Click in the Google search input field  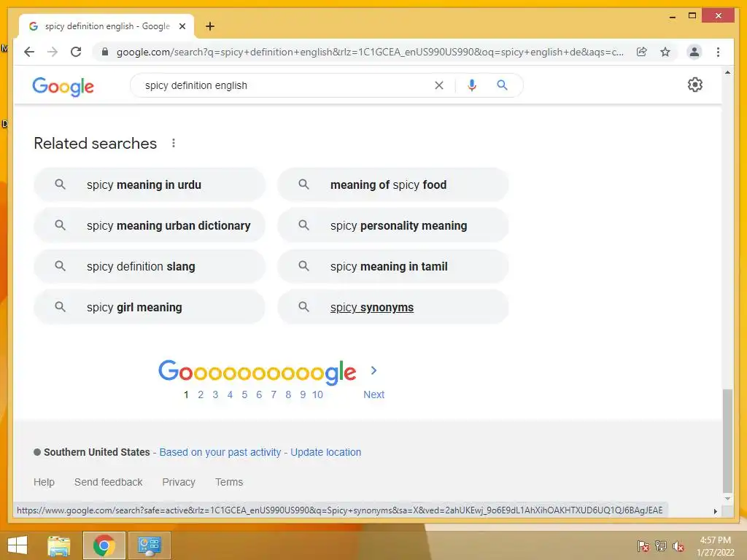[x=286, y=85]
